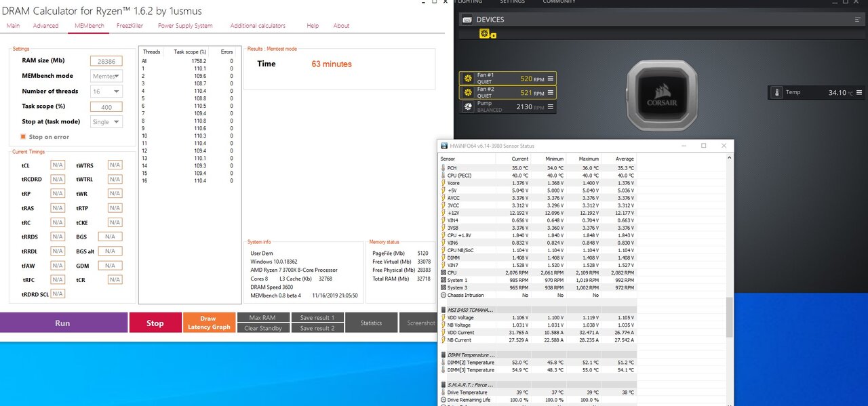Click the Statistics button

pos(371,323)
